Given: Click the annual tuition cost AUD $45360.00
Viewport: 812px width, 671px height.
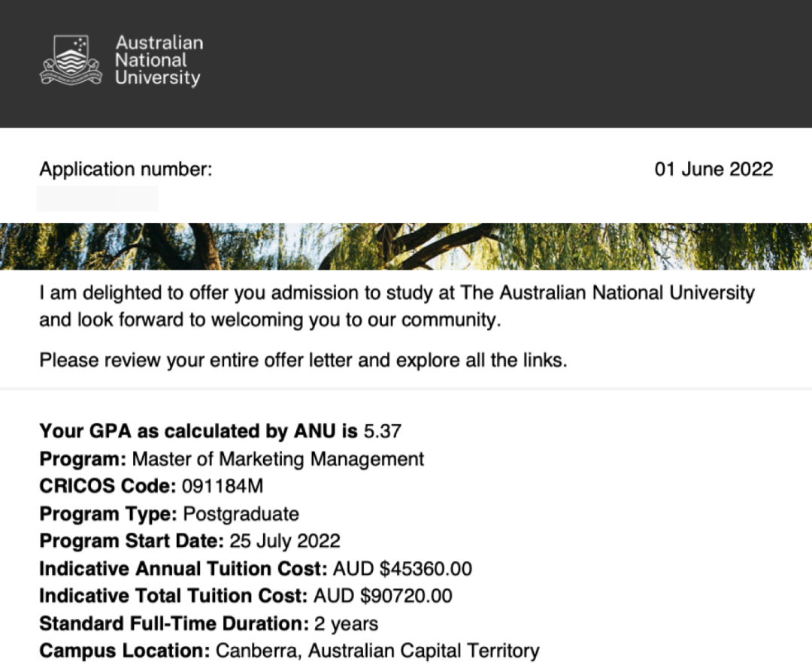Looking at the screenshot, I should click(402, 569).
